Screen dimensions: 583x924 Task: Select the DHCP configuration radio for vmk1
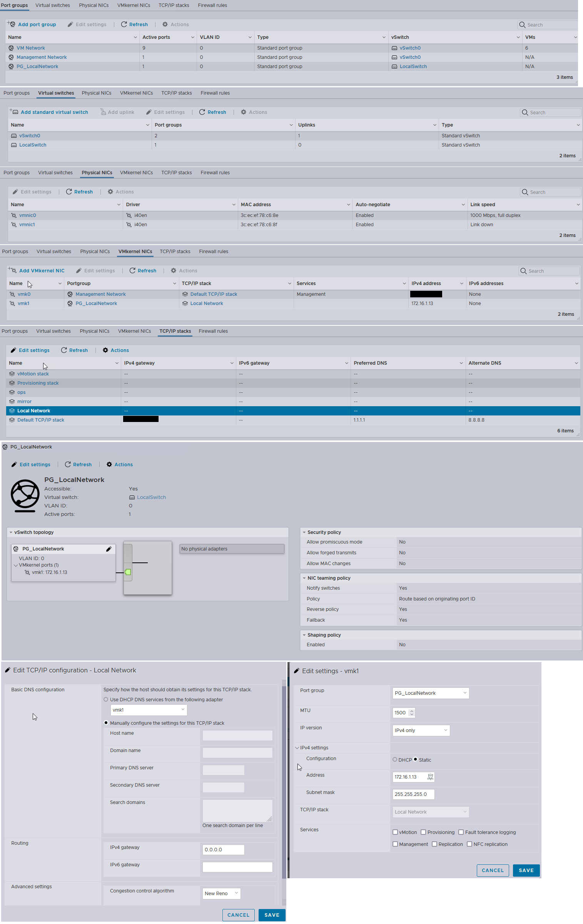(395, 759)
